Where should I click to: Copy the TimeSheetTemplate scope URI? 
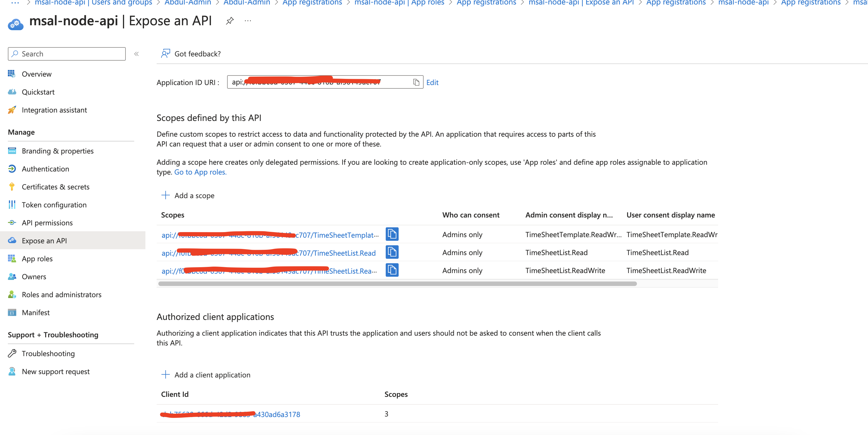coord(392,234)
